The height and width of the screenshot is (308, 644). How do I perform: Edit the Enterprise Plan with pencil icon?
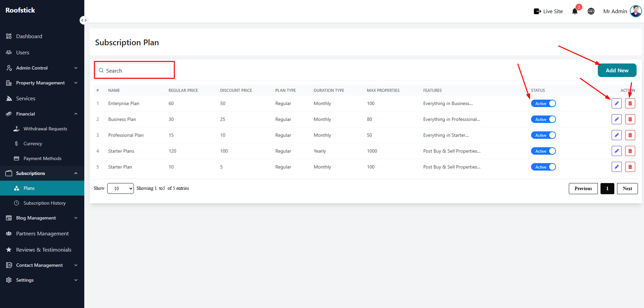[616, 103]
